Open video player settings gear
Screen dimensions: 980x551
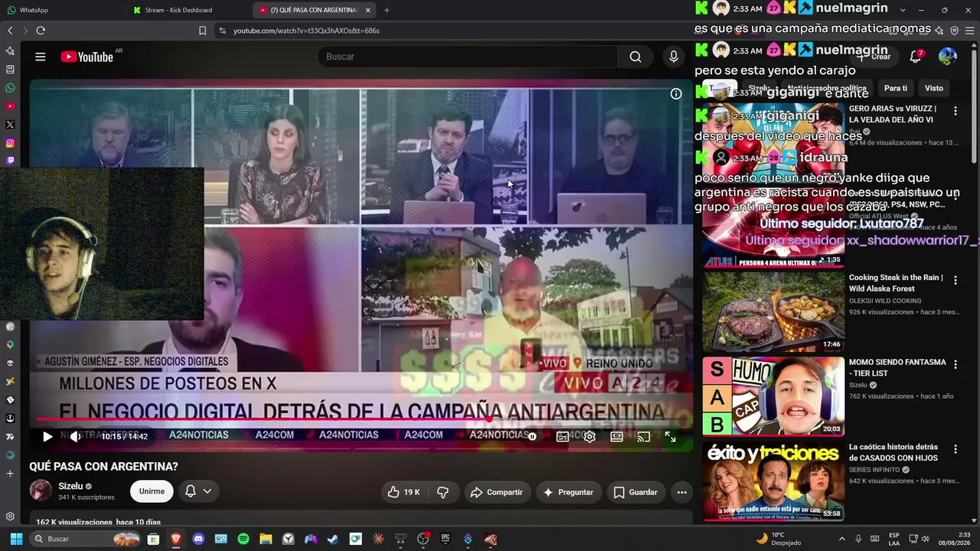point(590,437)
